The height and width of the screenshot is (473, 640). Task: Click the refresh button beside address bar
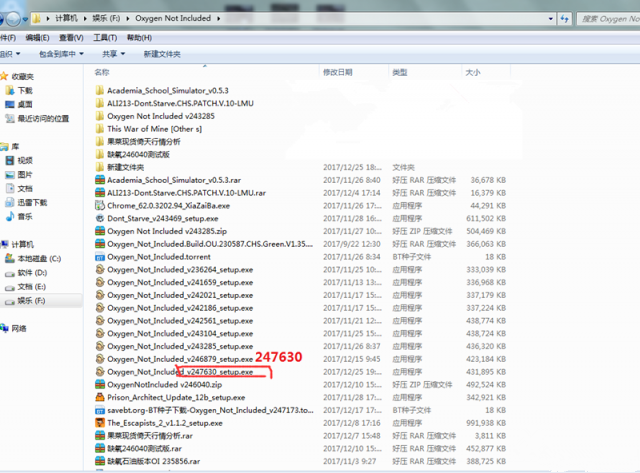click(564, 18)
